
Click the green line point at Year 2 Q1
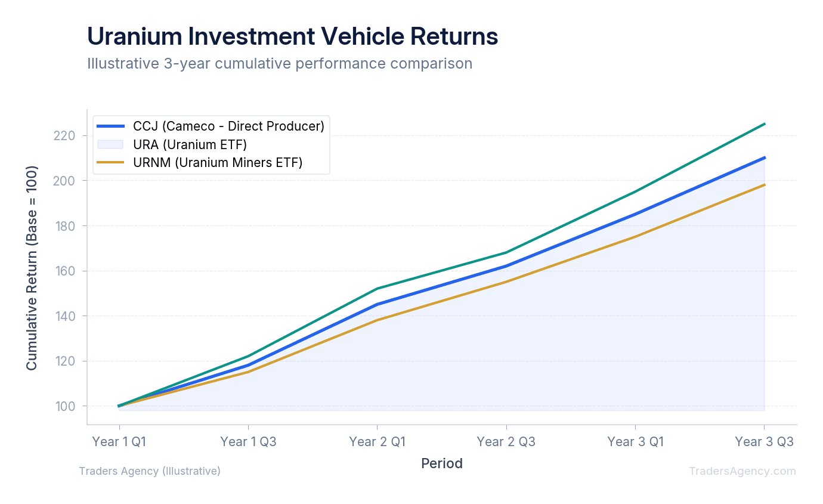point(377,289)
